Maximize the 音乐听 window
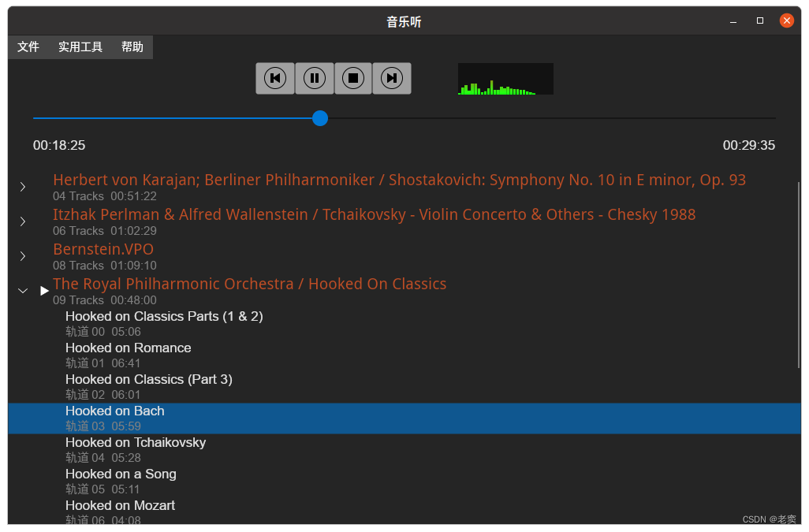 760,20
